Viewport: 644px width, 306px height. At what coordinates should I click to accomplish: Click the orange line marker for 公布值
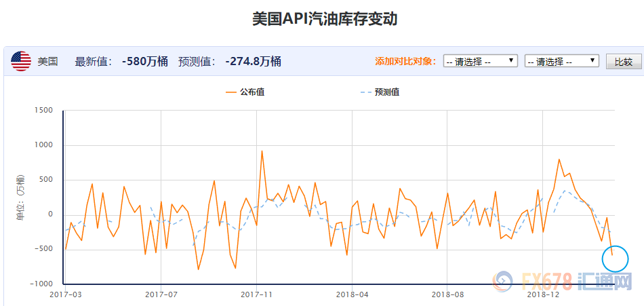[x=232, y=92]
